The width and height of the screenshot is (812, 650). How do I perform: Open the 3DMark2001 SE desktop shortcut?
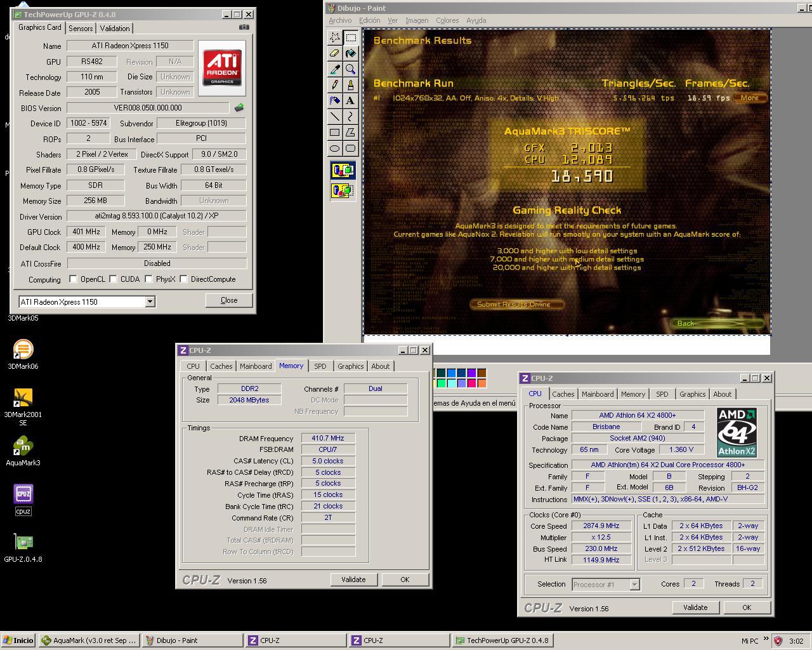point(23,407)
